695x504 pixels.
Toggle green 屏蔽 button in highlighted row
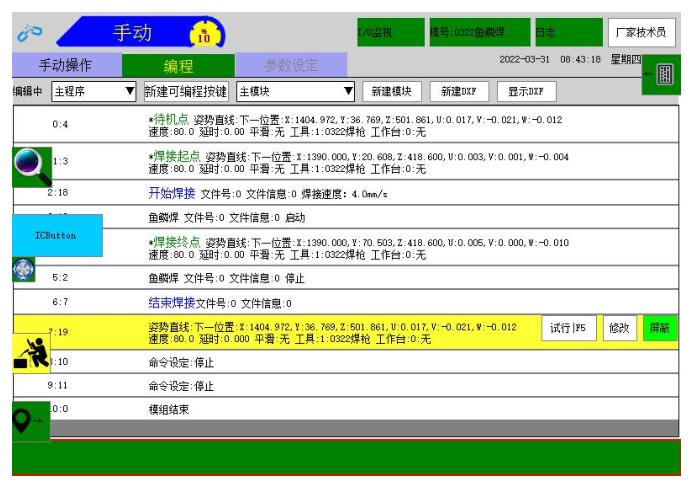click(660, 328)
